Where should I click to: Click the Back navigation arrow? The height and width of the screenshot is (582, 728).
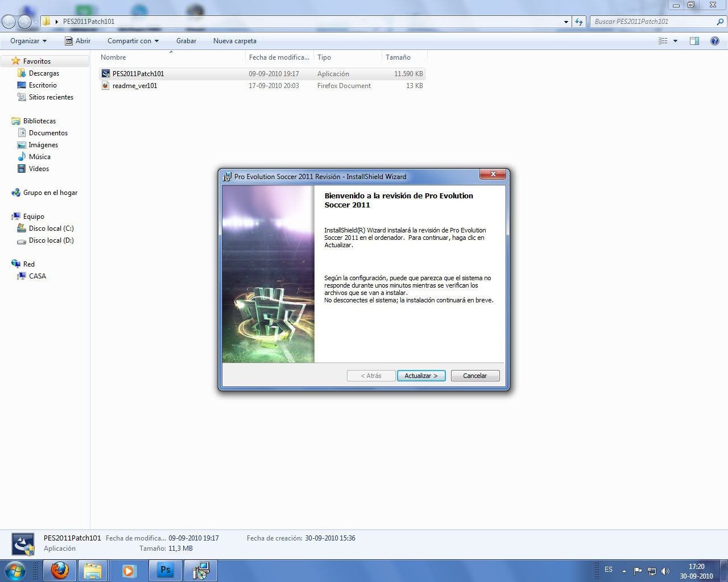pos(9,22)
